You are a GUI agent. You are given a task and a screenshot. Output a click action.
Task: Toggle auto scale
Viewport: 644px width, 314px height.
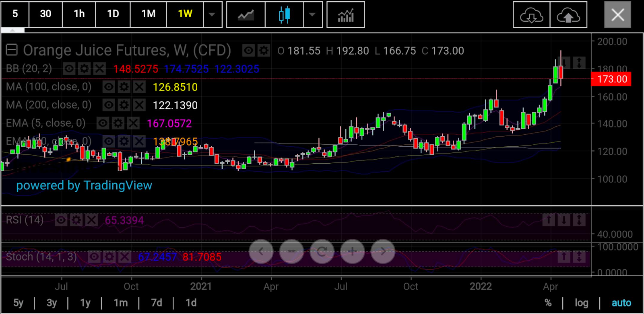coord(621,303)
